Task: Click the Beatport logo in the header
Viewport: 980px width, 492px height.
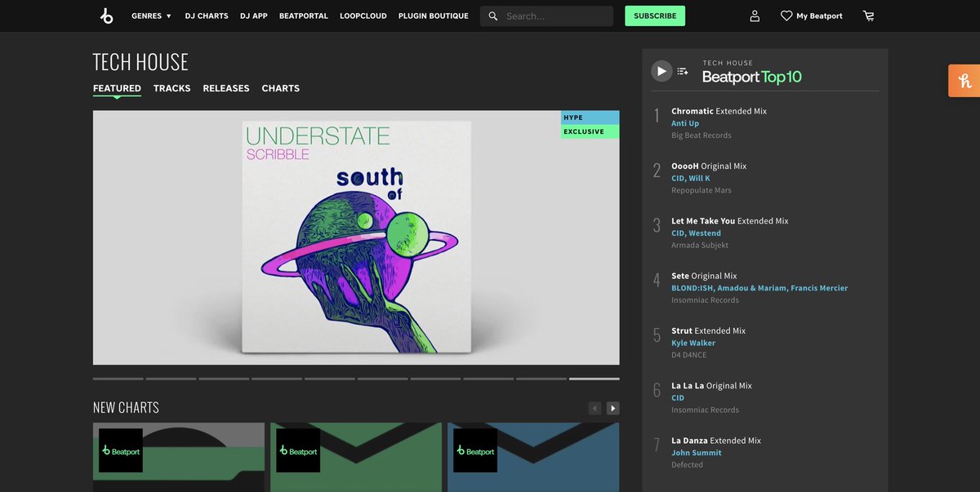Action: coord(106,16)
